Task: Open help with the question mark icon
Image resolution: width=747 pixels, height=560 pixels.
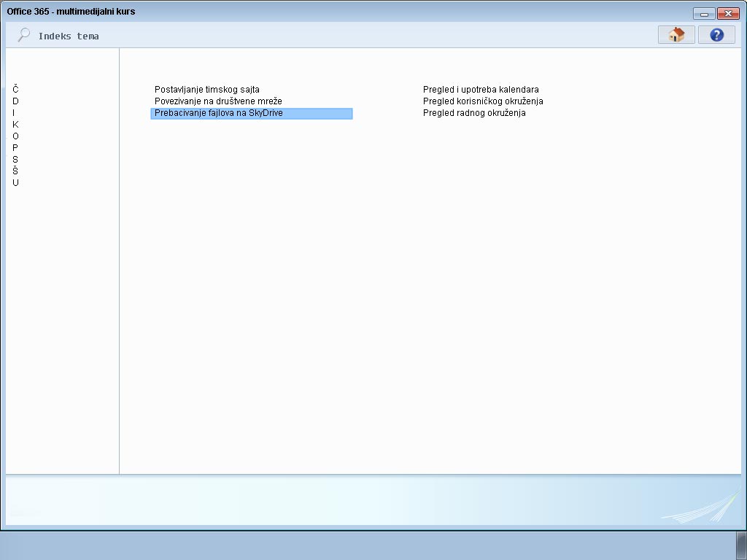Action: click(x=716, y=35)
